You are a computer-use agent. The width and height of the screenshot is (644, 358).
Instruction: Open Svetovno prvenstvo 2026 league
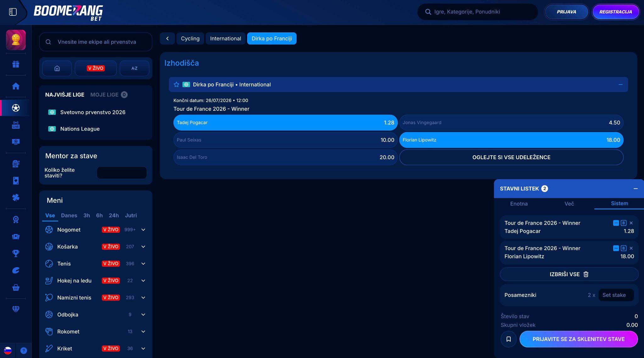(x=93, y=112)
